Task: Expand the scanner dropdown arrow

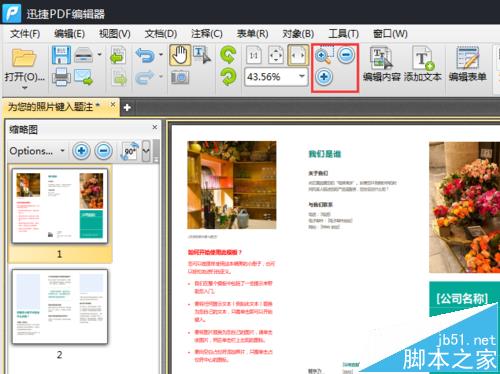Action: click(99, 54)
